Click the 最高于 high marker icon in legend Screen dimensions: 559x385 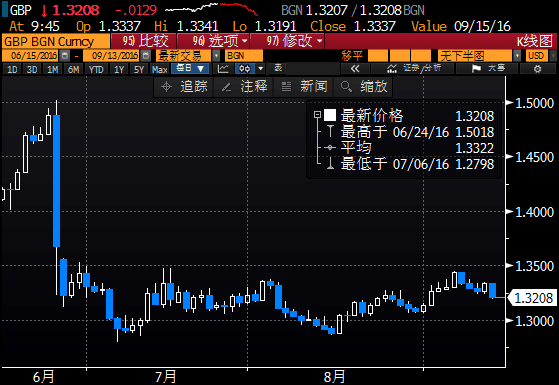click(x=330, y=132)
